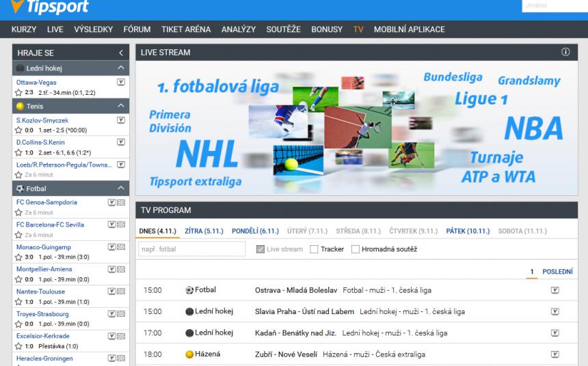This screenshot has width=588, height=366.
Task: Open the Ottawa-Vegas match link
Action: tap(36, 83)
